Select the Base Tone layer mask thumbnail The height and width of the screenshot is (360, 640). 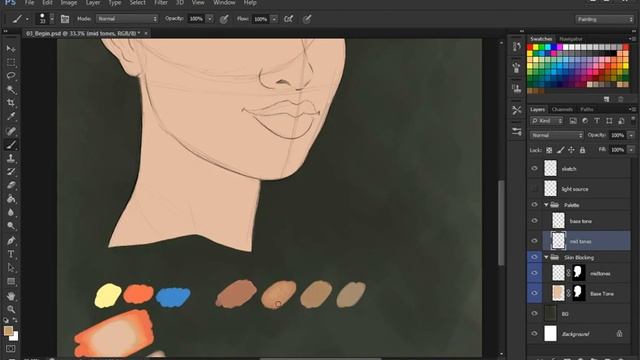coord(578,293)
